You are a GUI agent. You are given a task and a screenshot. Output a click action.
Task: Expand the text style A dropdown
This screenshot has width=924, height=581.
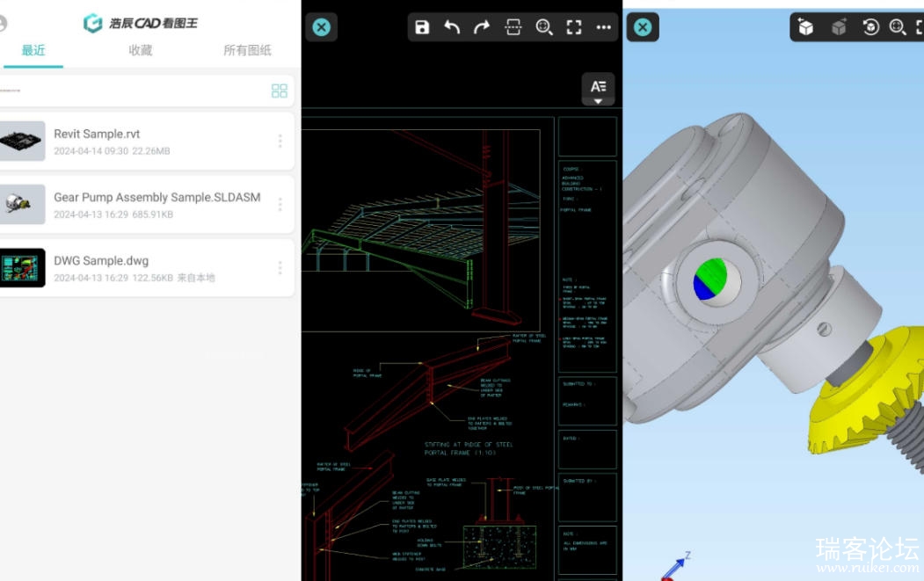coord(598,90)
